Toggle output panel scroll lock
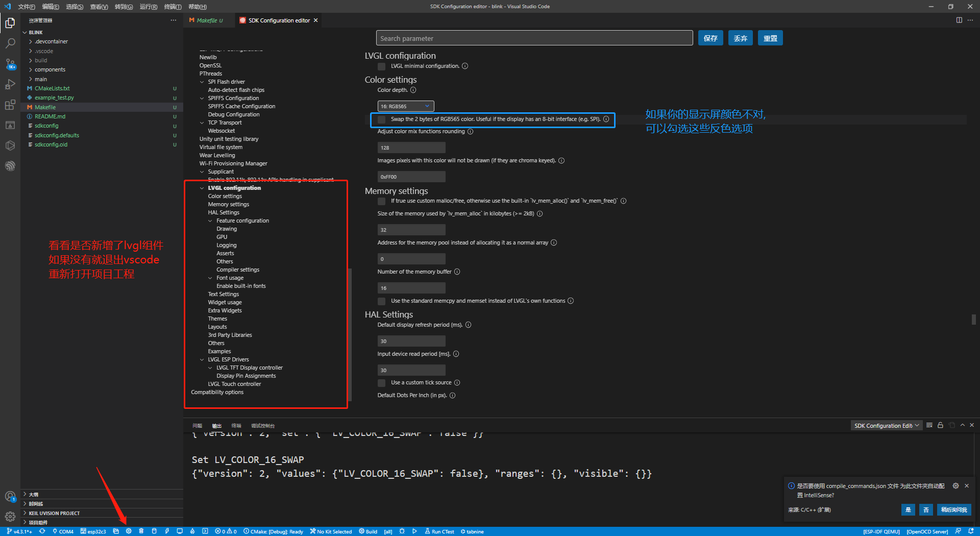980x536 pixels. (x=940, y=425)
